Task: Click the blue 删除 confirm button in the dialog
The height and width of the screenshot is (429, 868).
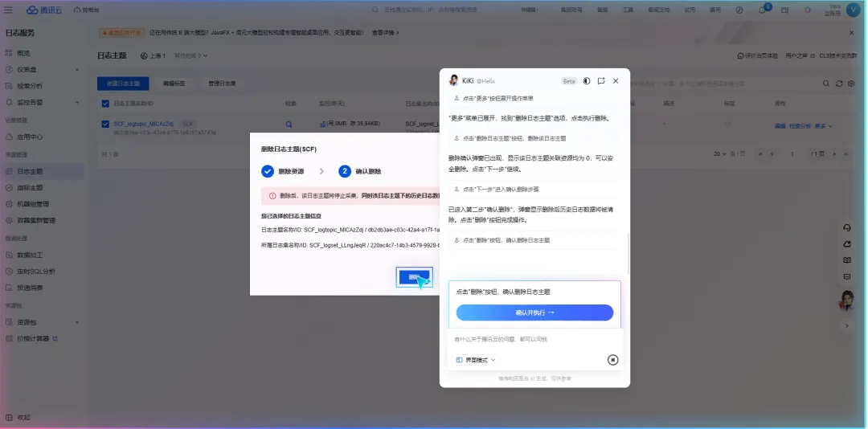Action: point(414,277)
